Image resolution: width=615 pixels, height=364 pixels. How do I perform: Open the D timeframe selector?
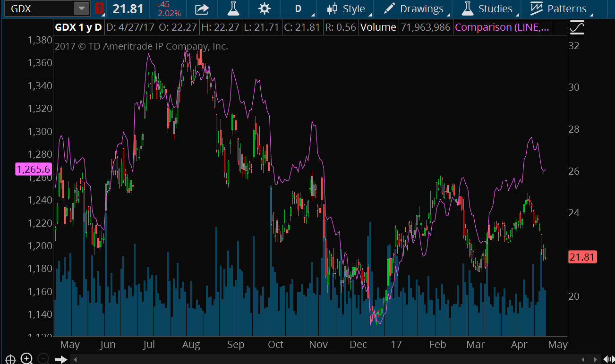pyautogui.click(x=298, y=8)
